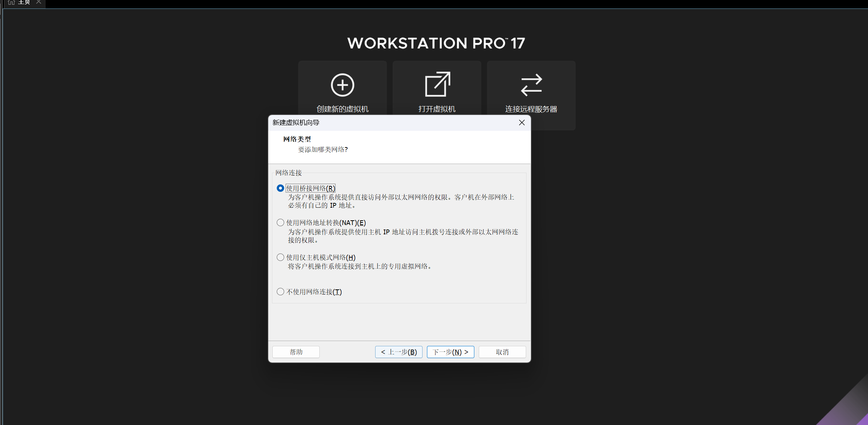Click the create new virtual machine plus icon

[x=342, y=85]
